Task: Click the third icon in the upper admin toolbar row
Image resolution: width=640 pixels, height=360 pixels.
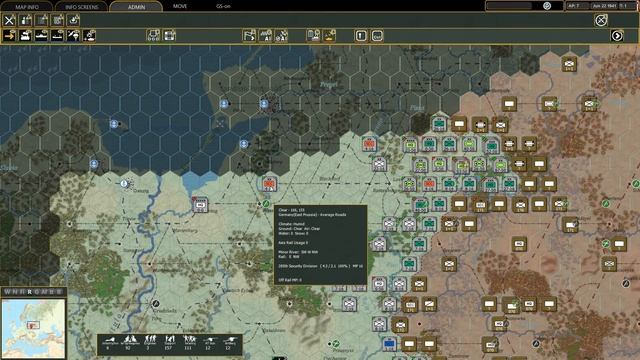Action: 41,20
